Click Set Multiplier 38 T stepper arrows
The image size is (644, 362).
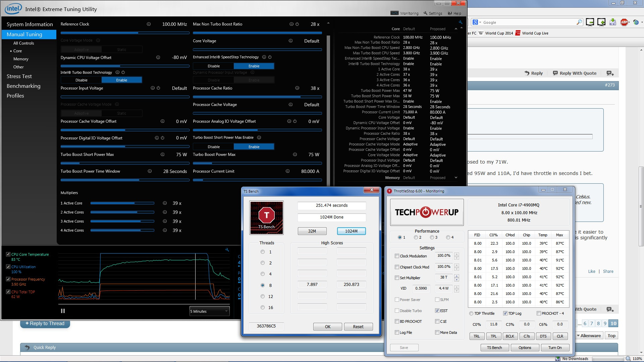[x=457, y=278]
